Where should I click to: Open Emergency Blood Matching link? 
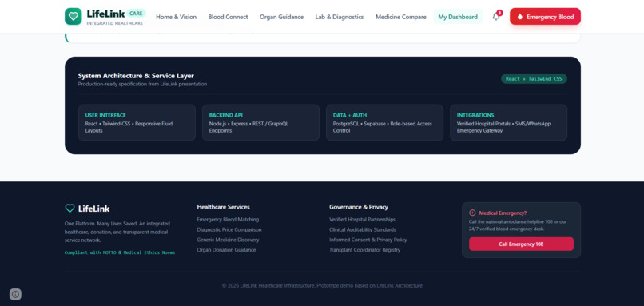tap(228, 220)
